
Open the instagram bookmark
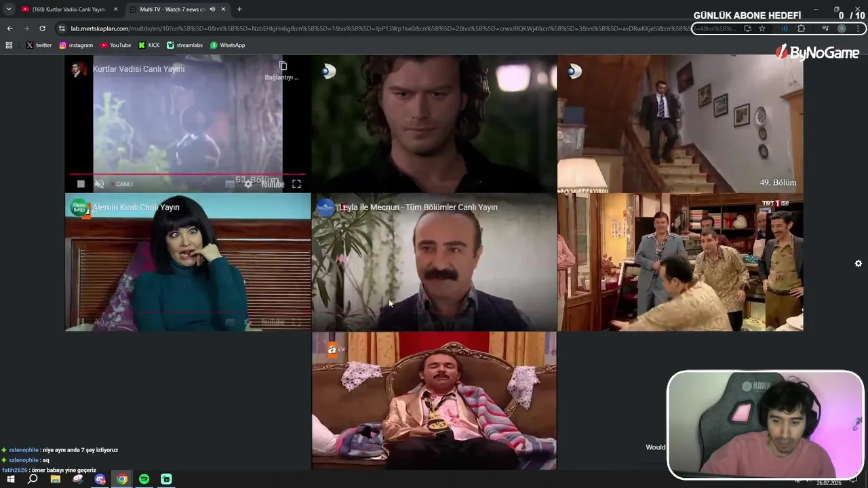(76, 45)
